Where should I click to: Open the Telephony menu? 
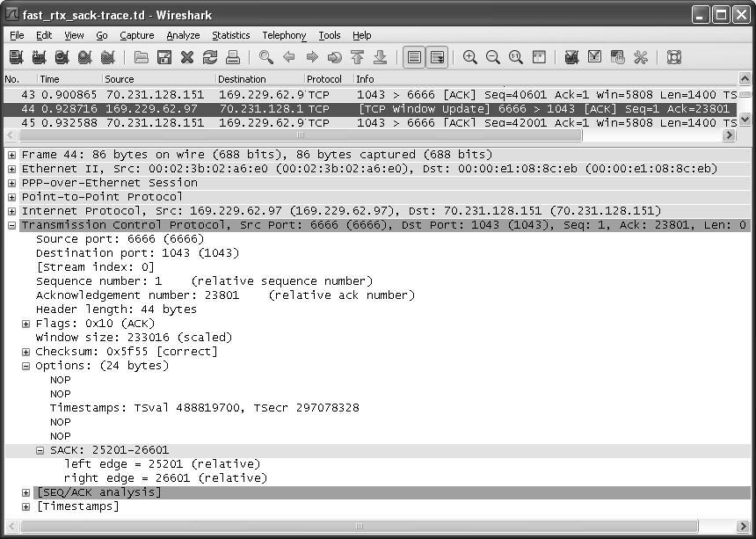point(284,35)
